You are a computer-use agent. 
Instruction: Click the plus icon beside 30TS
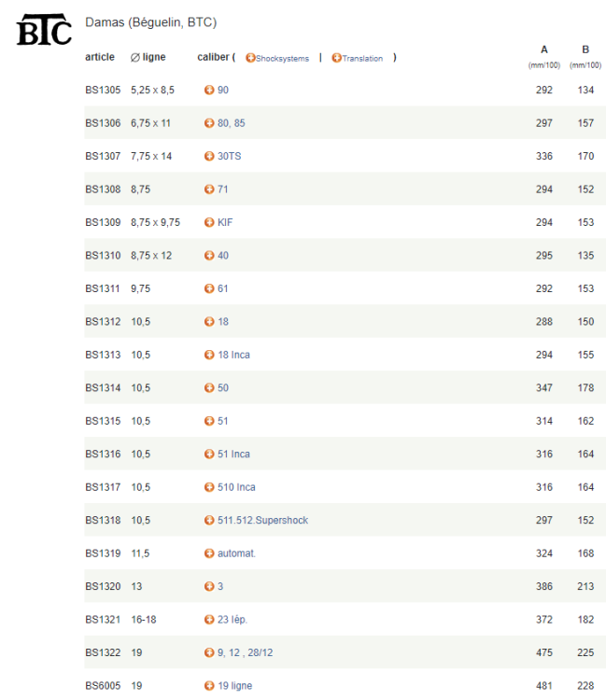point(209,156)
